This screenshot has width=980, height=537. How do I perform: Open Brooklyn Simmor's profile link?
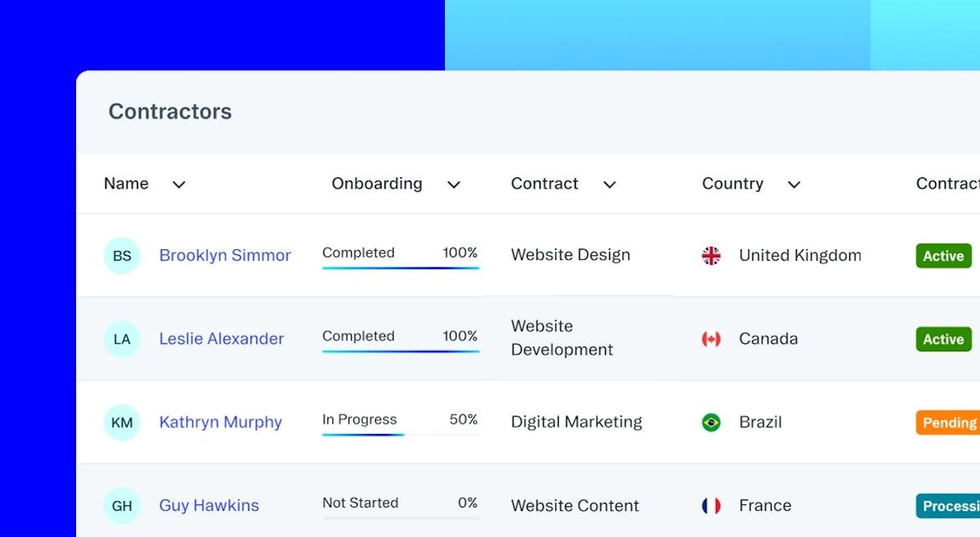coord(225,255)
